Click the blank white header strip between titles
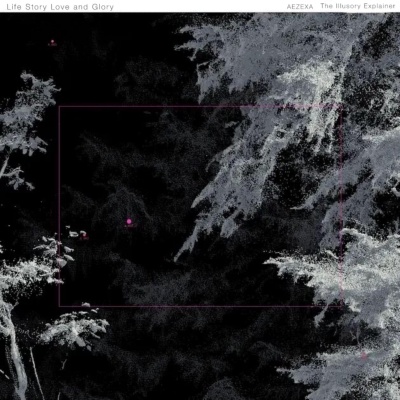 (200, 6)
